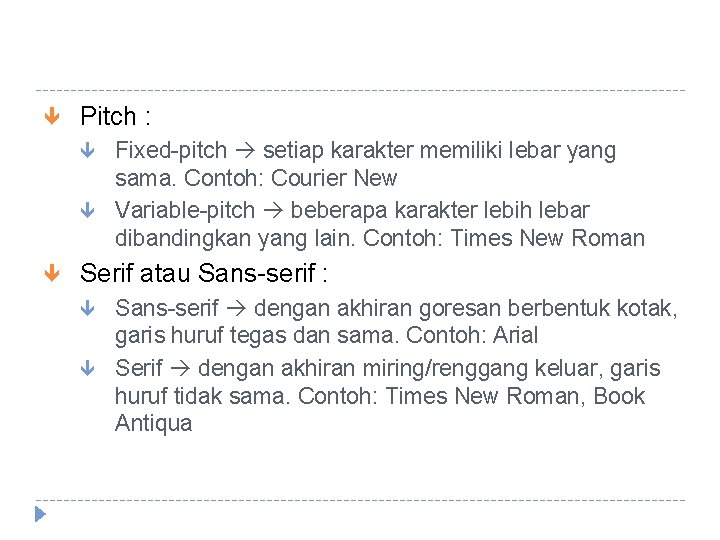The height and width of the screenshot is (540, 720).
Task: Click the "Fixed-pitch" term
Action: click(171, 151)
